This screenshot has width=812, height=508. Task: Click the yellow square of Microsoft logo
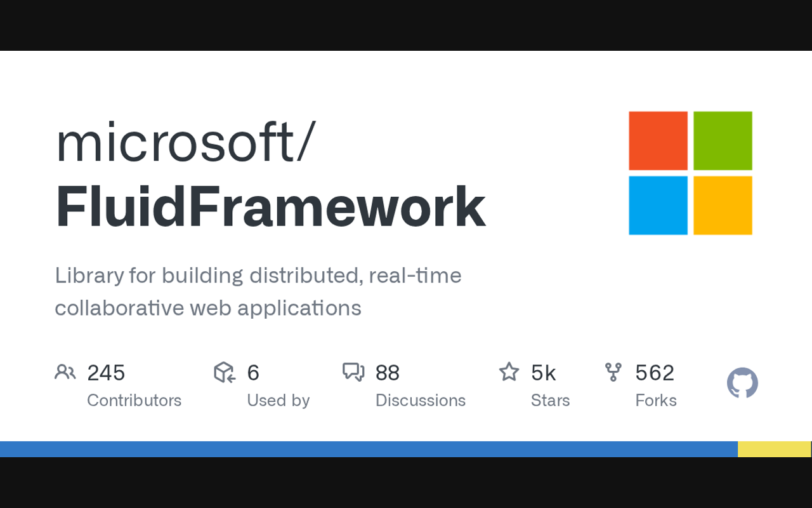click(x=723, y=205)
